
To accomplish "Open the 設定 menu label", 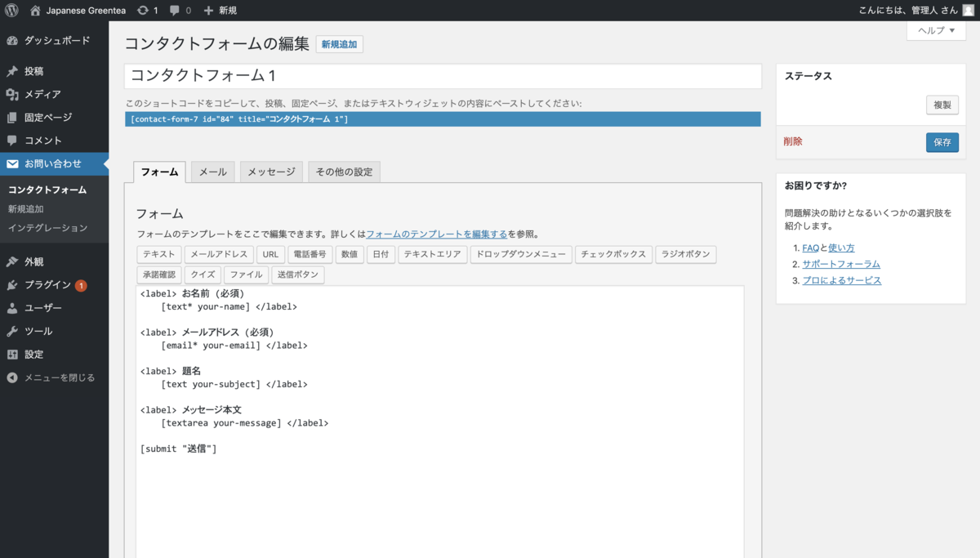I will (x=34, y=355).
